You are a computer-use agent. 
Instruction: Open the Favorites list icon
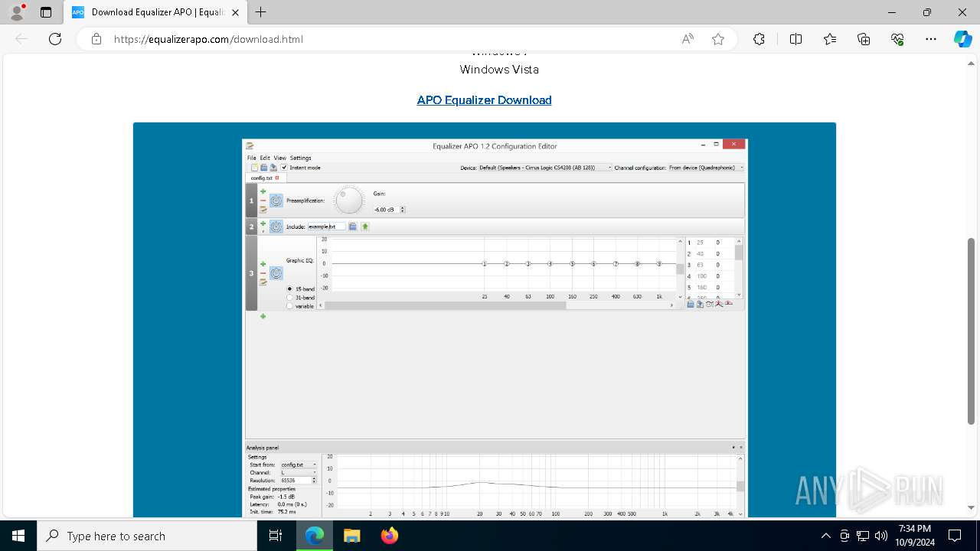pyautogui.click(x=830, y=39)
